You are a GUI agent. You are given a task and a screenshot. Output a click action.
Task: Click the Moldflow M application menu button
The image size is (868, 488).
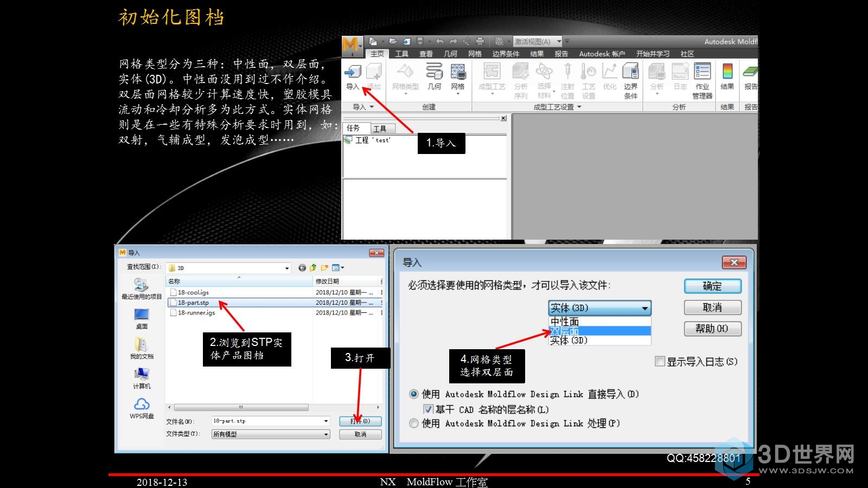[x=352, y=46]
